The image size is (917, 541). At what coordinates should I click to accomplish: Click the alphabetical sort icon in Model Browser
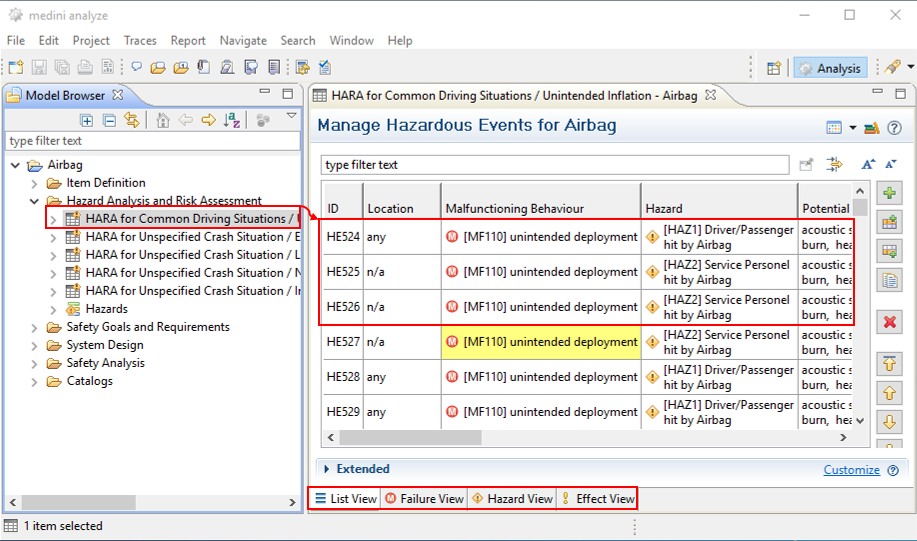(232, 120)
